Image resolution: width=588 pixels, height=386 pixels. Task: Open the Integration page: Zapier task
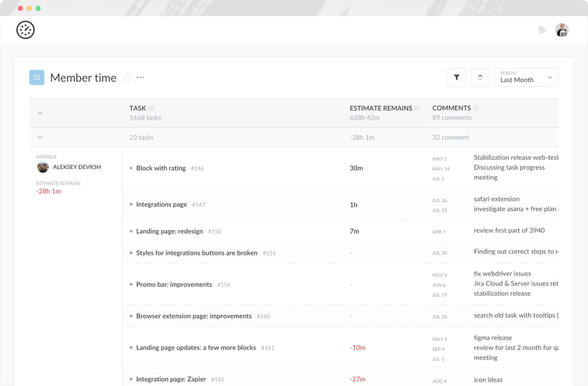point(171,380)
